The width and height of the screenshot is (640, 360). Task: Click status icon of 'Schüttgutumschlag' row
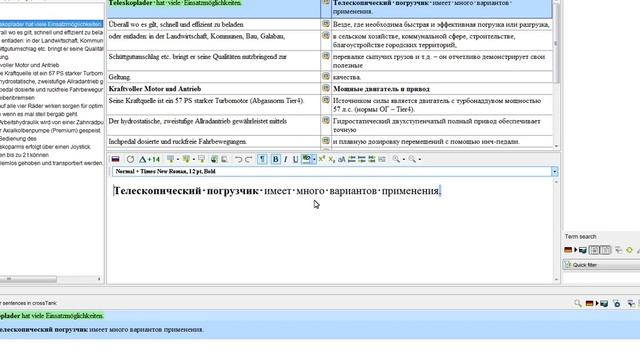tap(326, 56)
